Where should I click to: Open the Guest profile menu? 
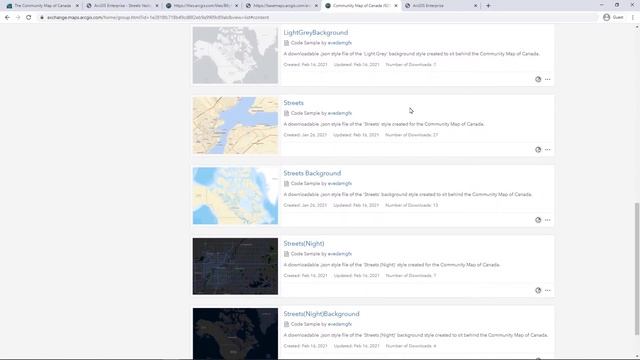613,18
